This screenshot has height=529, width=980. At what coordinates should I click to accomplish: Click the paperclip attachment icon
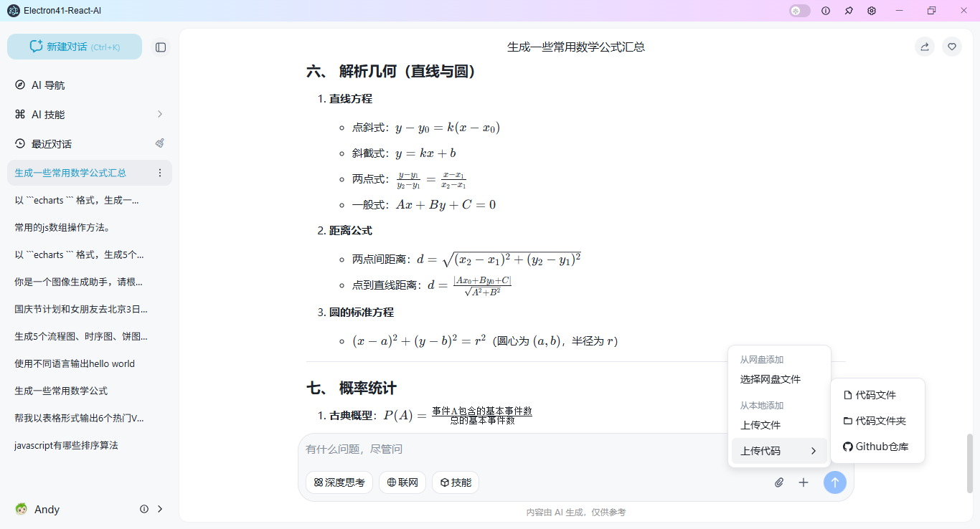coord(779,482)
